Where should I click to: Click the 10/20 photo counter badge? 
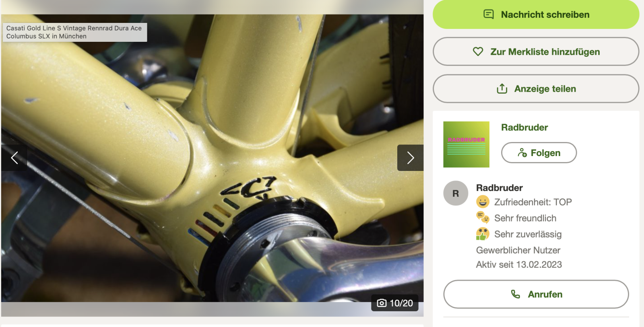(x=394, y=303)
